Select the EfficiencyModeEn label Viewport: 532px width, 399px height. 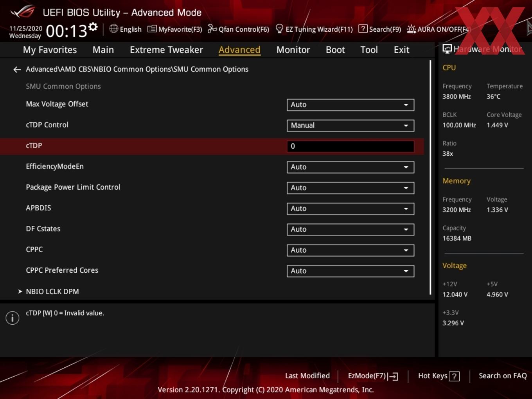coord(55,166)
